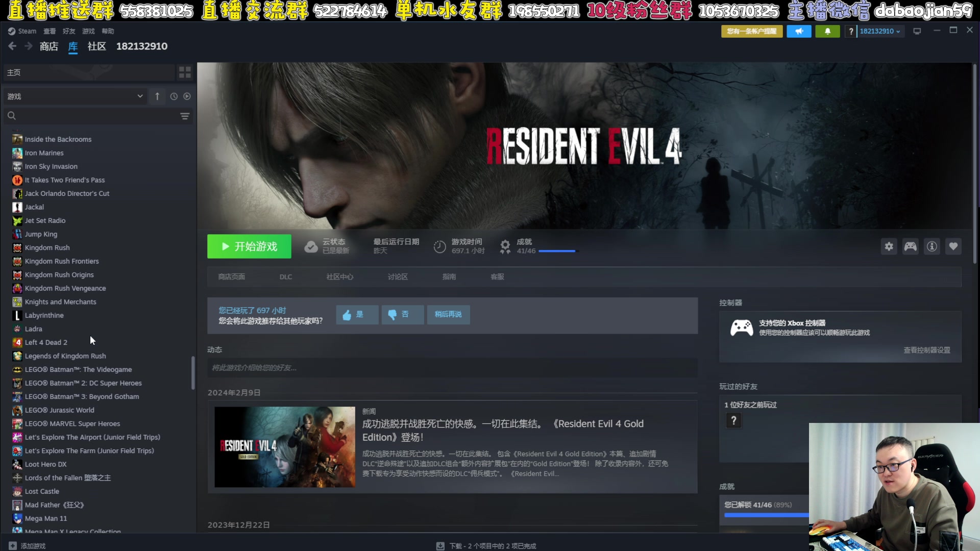Image resolution: width=980 pixels, height=551 pixels.
Task: Click the help question mark icon
Action: point(851,31)
